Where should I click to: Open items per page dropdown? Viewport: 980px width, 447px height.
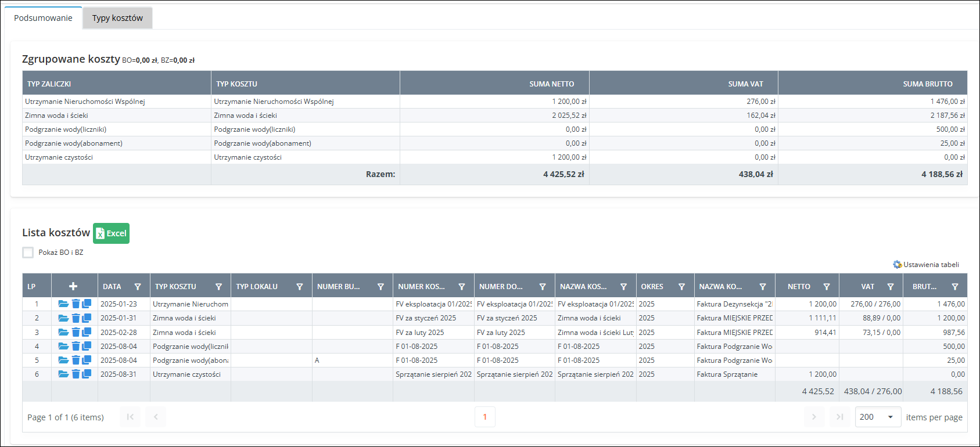pyautogui.click(x=877, y=417)
